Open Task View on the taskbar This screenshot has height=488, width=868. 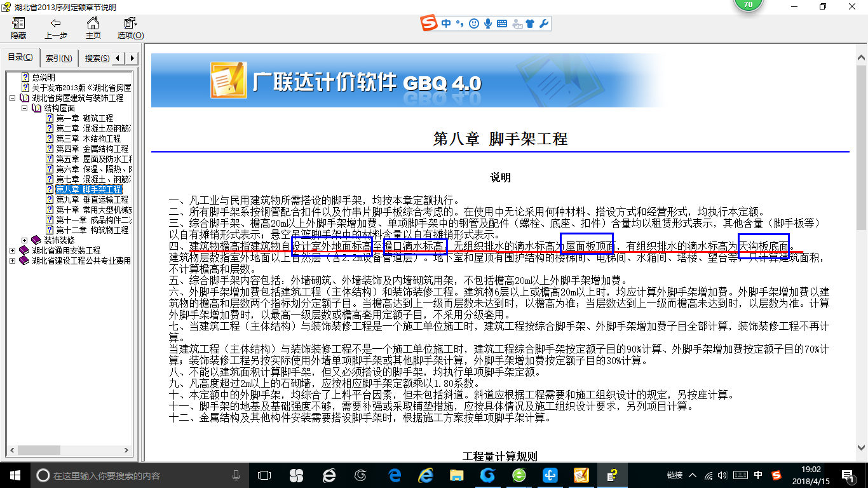pyautogui.click(x=264, y=475)
